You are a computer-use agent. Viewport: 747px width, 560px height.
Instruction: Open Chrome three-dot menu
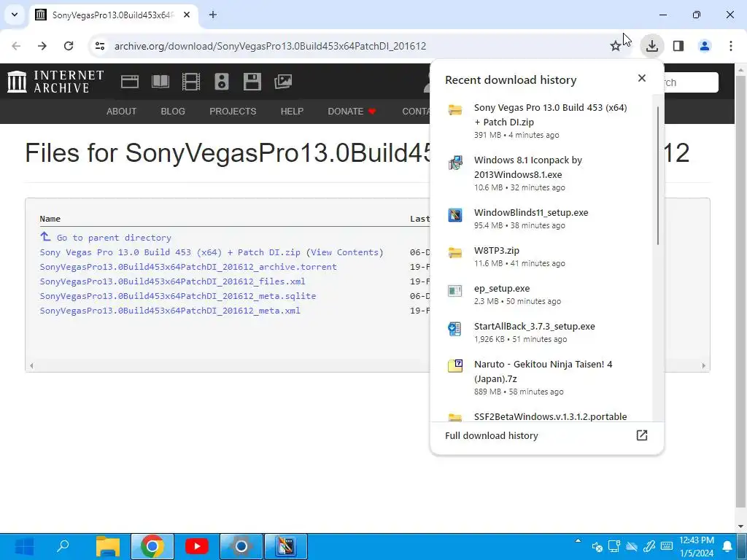[x=730, y=46]
